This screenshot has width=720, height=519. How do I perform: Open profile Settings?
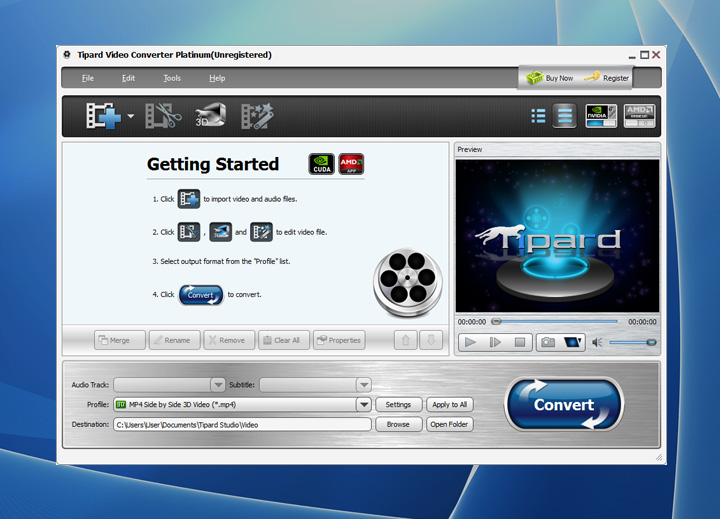(398, 405)
